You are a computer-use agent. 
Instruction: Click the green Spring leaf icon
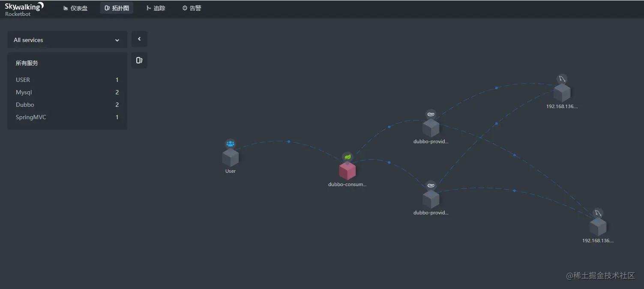pyautogui.click(x=347, y=157)
